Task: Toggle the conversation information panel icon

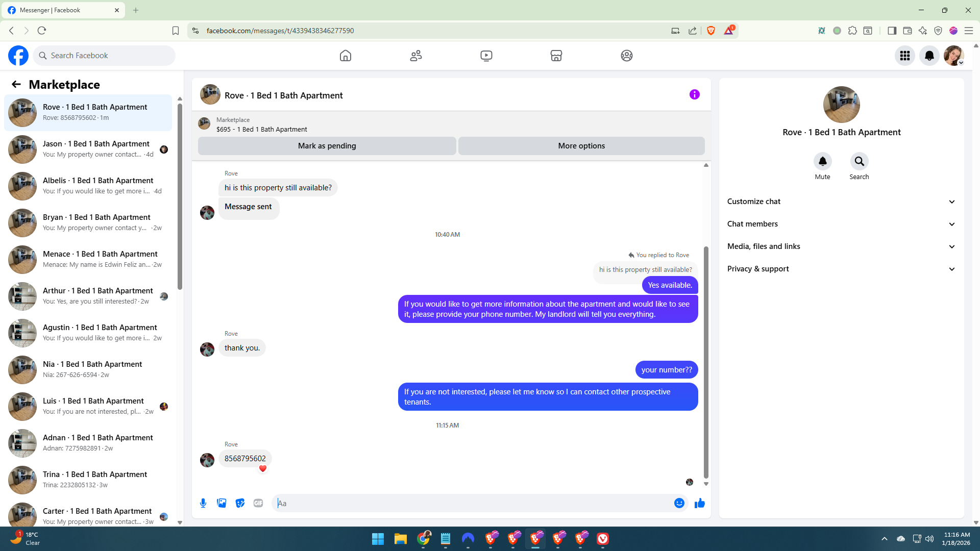Action: (x=694, y=94)
